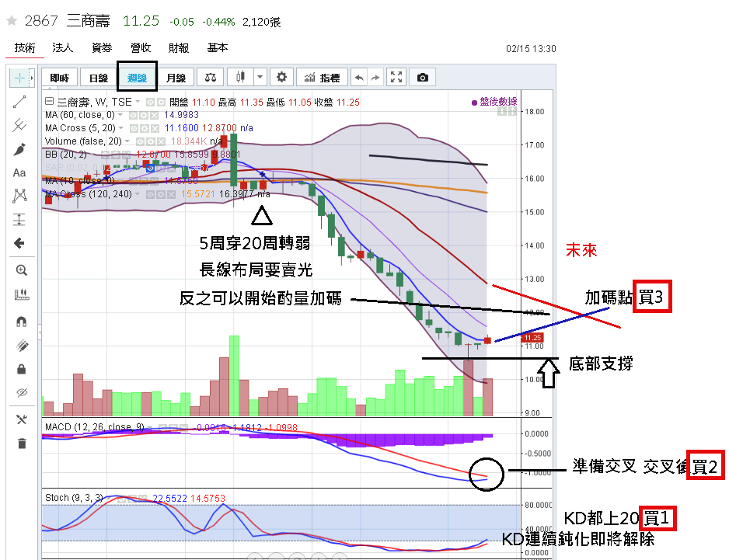Toggle visibility of MA (60, close, 0)

tap(134, 115)
